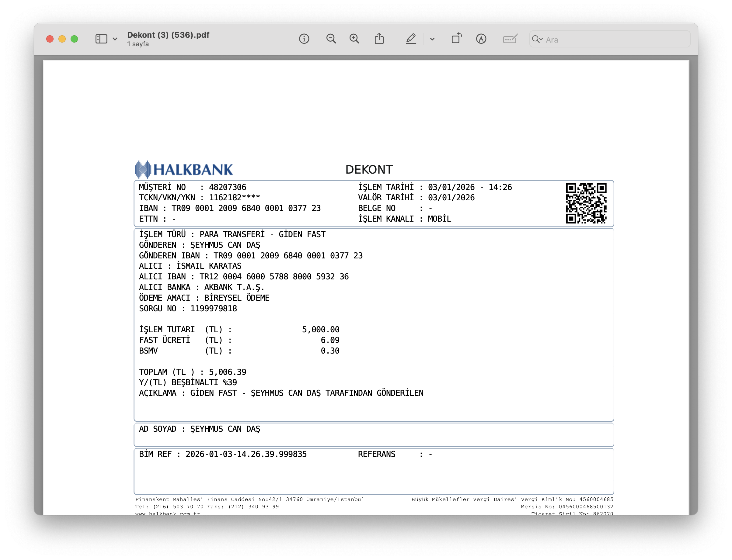The height and width of the screenshot is (560, 732).
Task: Click the 1 sayfa page count subtitle
Action: [x=138, y=44]
